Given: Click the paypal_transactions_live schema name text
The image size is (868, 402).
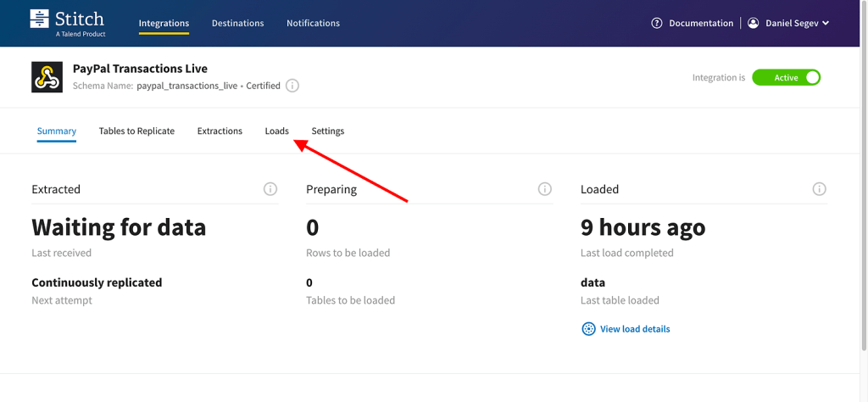Looking at the screenshot, I should pyautogui.click(x=187, y=86).
